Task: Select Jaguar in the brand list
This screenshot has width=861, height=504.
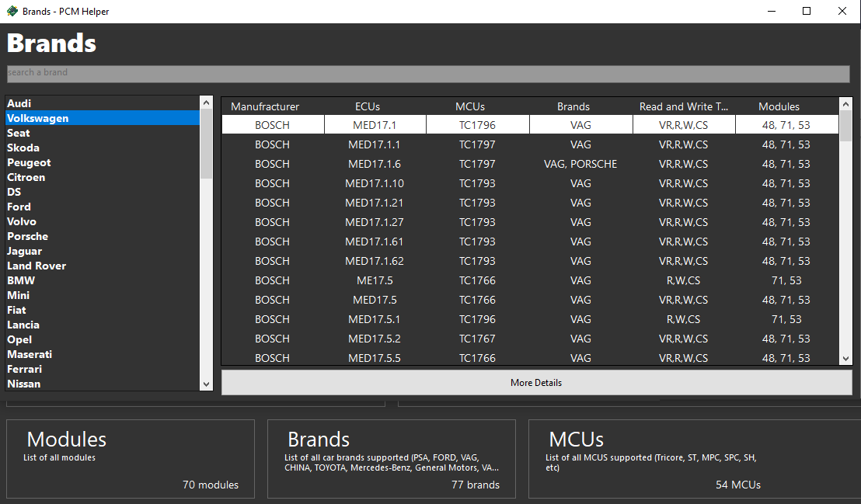Action: click(x=103, y=252)
